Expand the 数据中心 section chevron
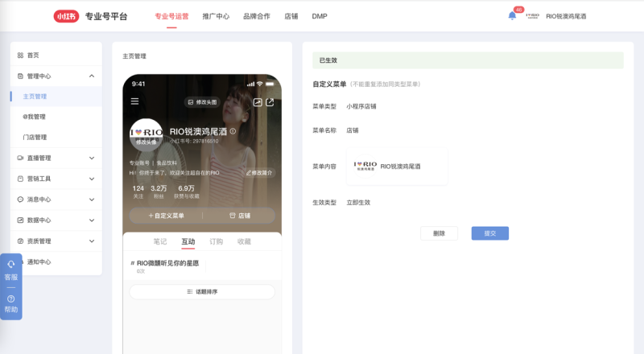This screenshot has height=354, width=644. point(92,220)
